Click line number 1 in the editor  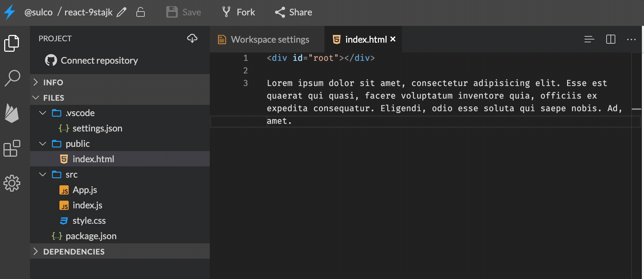pos(245,58)
